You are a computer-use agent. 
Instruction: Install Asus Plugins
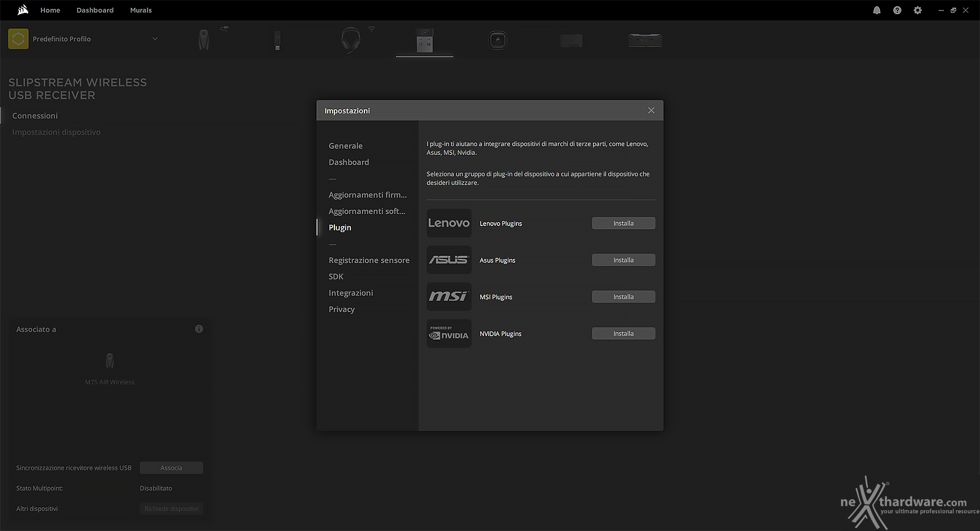click(x=624, y=260)
